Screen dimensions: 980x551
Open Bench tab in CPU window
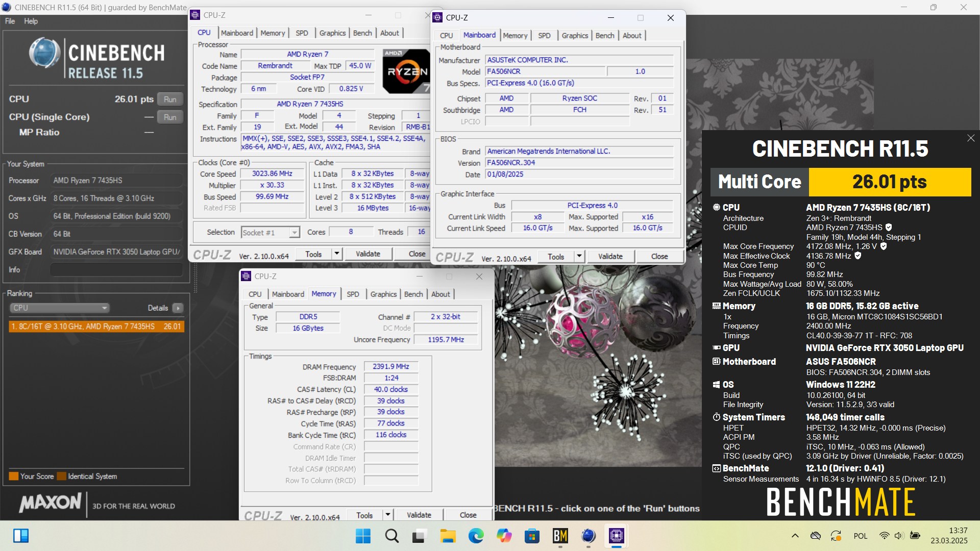[x=362, y=33]
